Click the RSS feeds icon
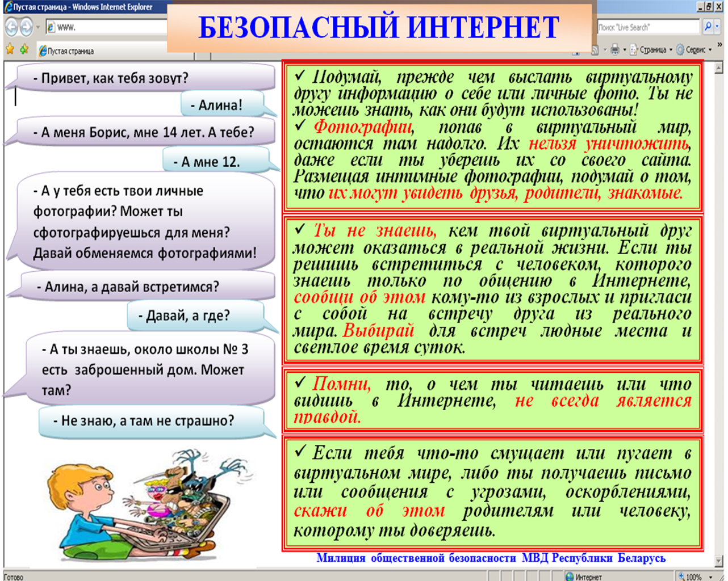 pyautogui.click(x=595, y=50)
